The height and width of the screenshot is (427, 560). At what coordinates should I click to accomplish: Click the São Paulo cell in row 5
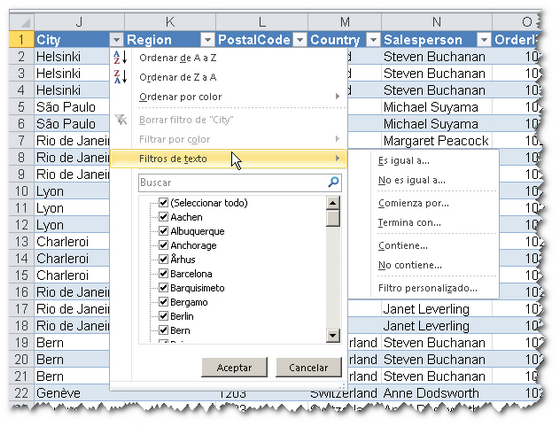[x=72, y=107]
